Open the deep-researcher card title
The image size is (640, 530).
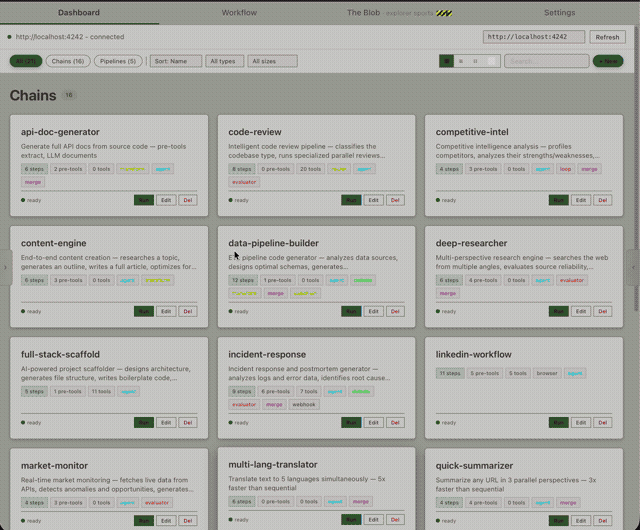[x=471, y=243]
